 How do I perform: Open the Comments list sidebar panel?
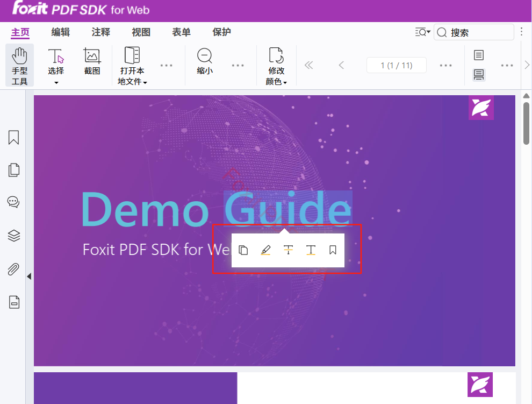(13, 202)
